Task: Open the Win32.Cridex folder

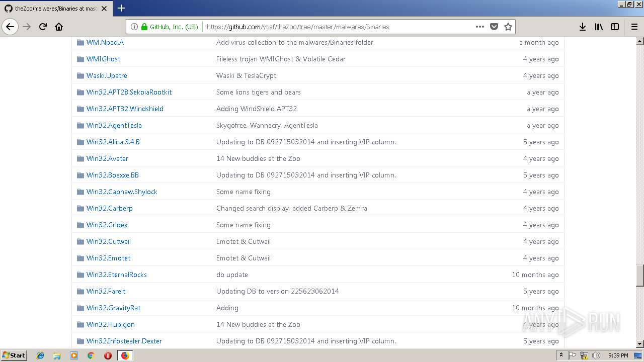Action: pos(107,225)
